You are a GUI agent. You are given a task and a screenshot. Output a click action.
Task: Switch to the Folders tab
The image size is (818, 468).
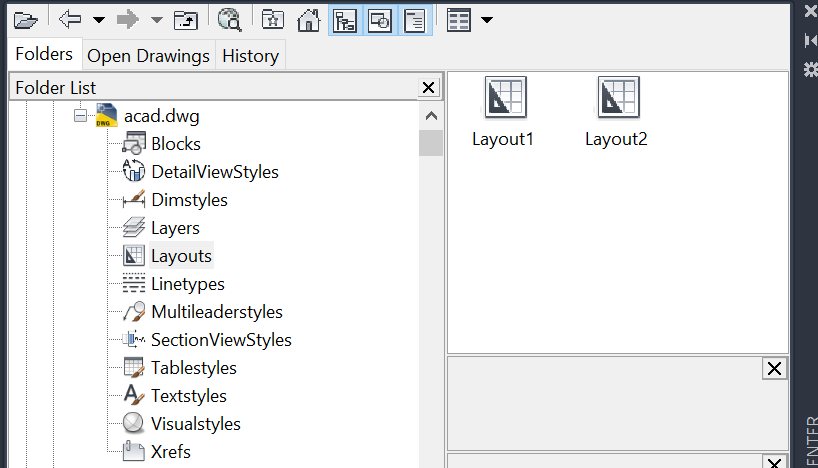44,54
